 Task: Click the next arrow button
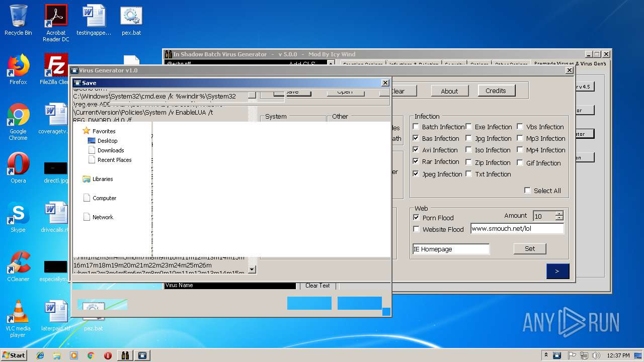tap(557, 271)
